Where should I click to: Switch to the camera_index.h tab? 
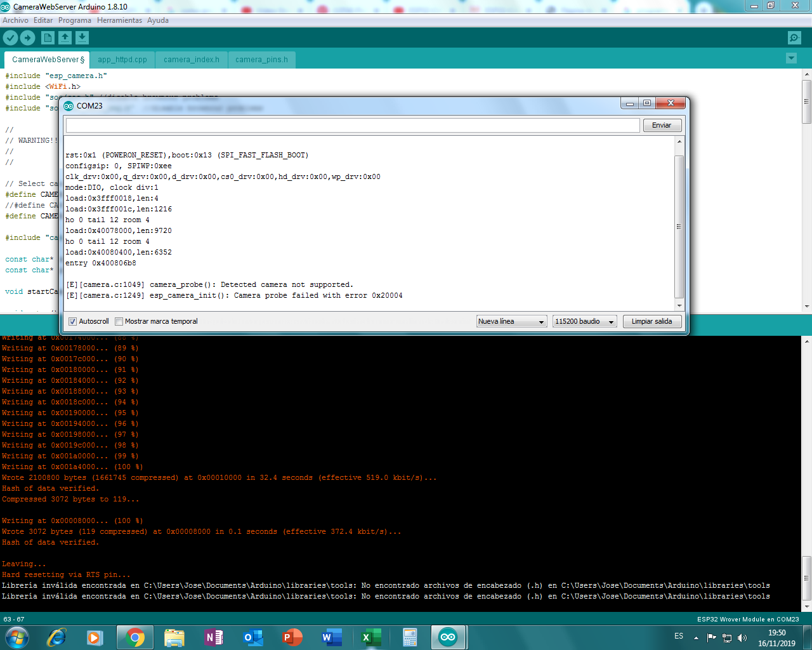tap(192, 60)
